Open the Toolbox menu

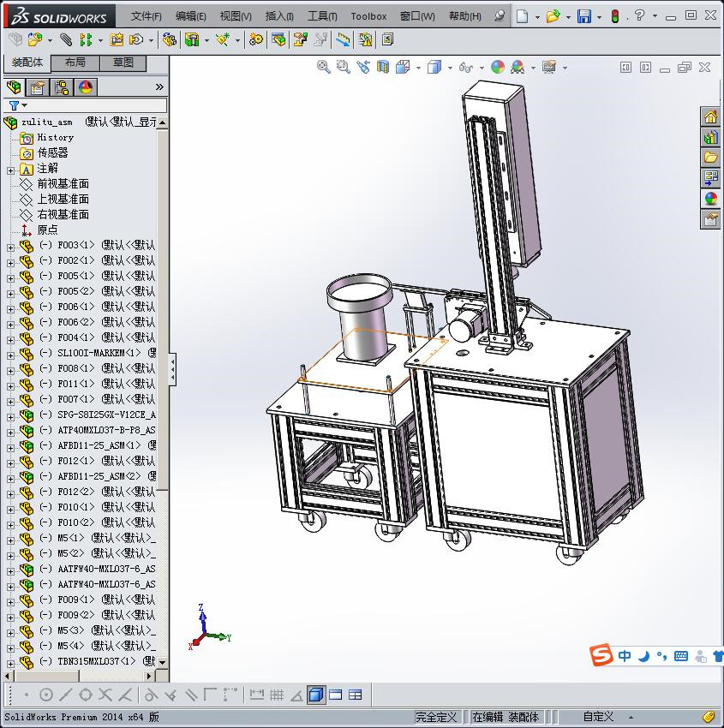pos(368,16)
